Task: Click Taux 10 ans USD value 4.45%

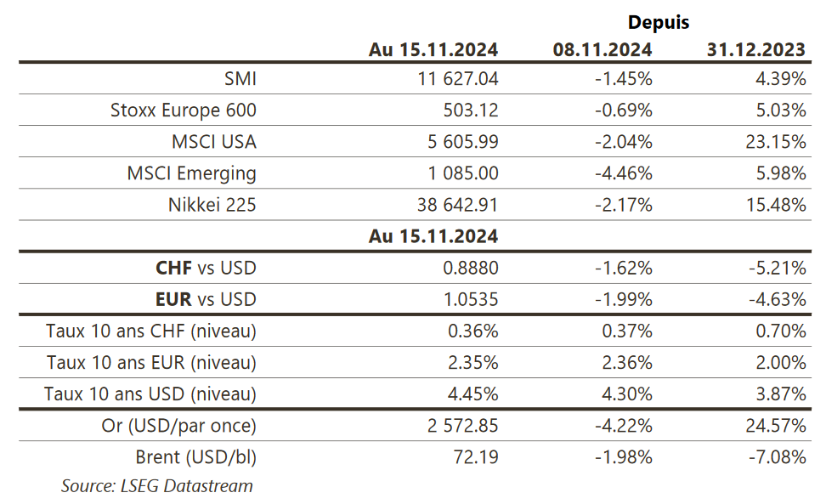Action: pyautogui.click(x=472, y=394)
